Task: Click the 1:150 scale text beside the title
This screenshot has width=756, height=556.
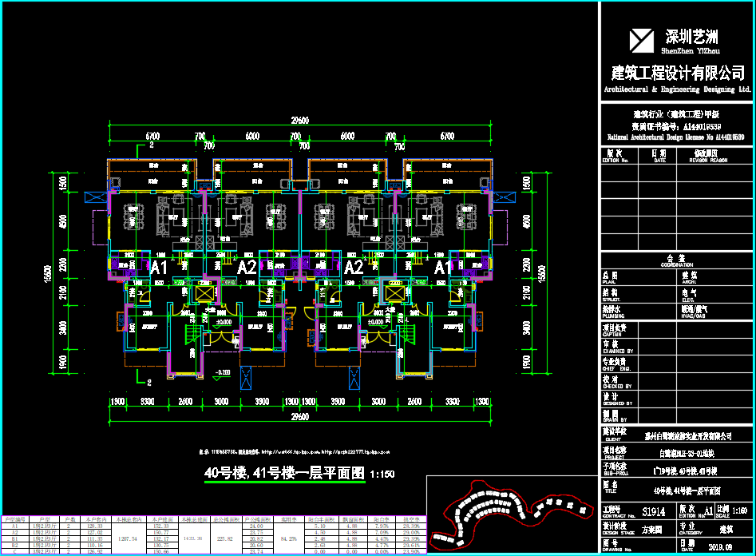Action: [382, 475]
